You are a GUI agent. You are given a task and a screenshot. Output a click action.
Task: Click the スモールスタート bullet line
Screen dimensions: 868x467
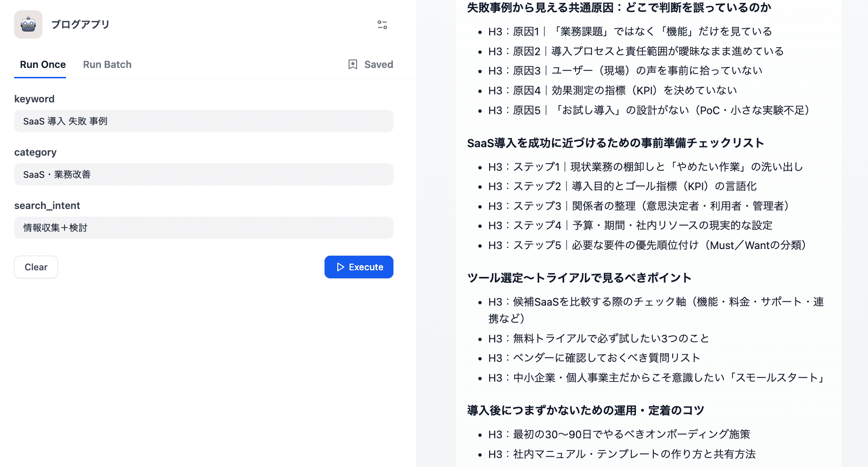657,378
